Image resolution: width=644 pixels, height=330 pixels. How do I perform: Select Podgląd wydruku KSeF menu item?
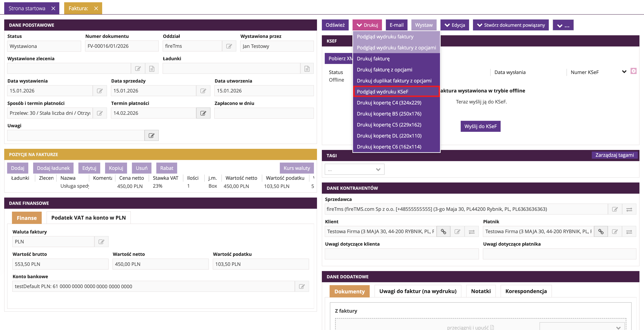click(x=396, y=92)
